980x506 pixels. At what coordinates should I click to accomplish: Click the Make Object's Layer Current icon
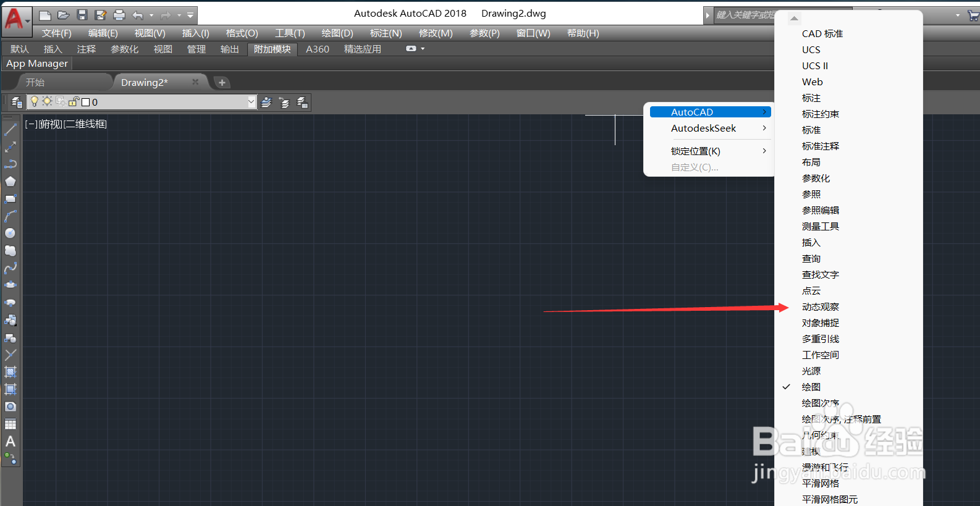[x=266, y=102]
